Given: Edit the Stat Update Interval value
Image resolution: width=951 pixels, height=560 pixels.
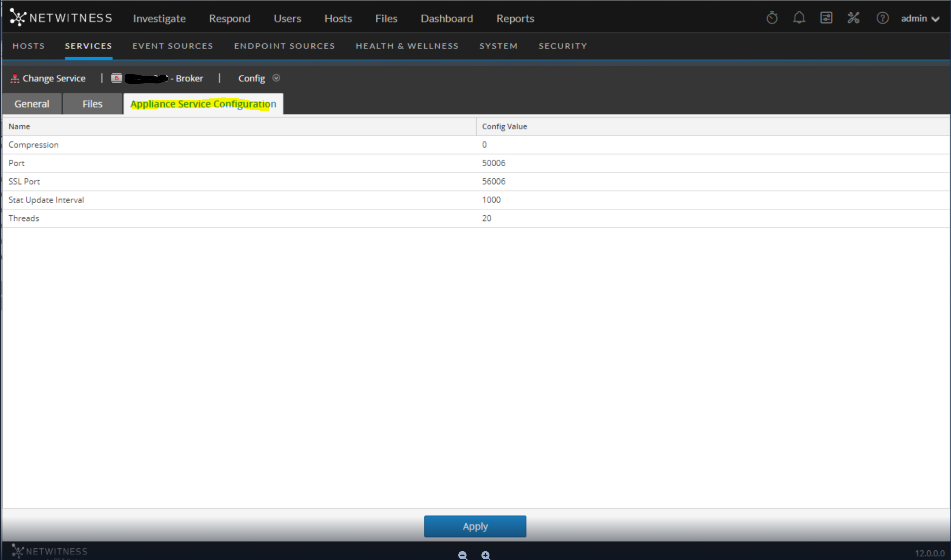Looking at the screenshot, I should click(x=491, y=199).
